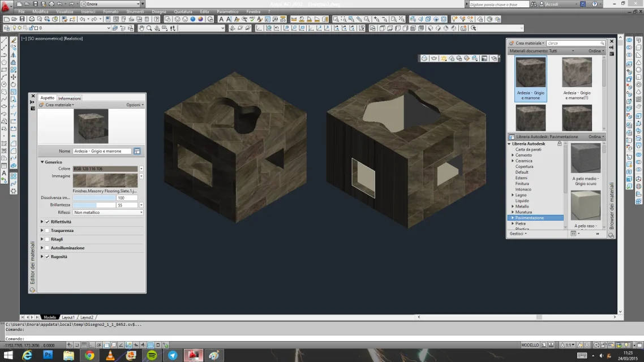Open the texture editor icon beside Nome field

click(137, 151)
